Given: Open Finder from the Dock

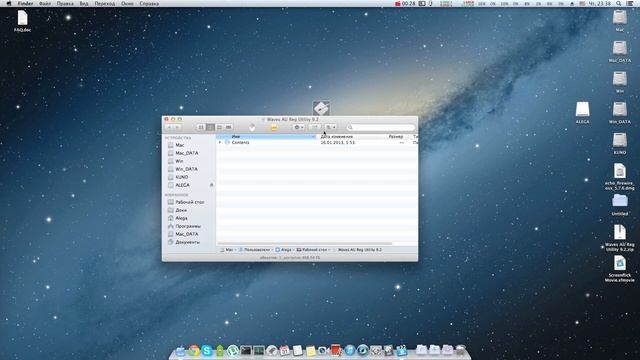Looking at the screenshot, I should (180, 351).
